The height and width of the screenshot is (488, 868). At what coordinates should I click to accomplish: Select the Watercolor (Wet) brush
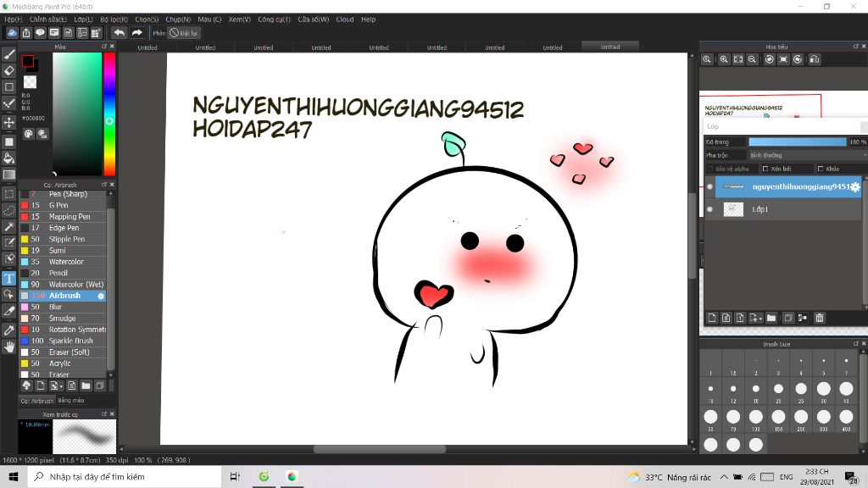[x=63, y=285]
